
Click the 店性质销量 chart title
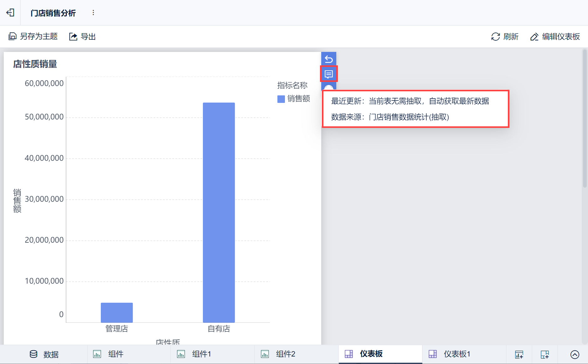(x=35, y=64)
